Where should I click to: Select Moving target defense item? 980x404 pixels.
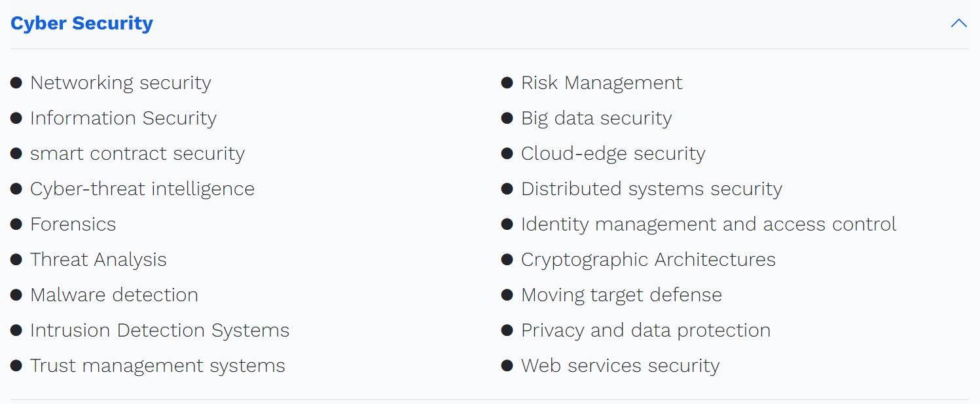pyautogui.click(x=621, y=295)
